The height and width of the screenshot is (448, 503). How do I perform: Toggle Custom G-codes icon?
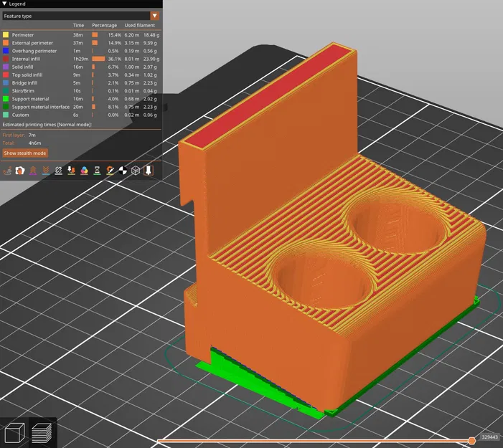coord(110,171)
